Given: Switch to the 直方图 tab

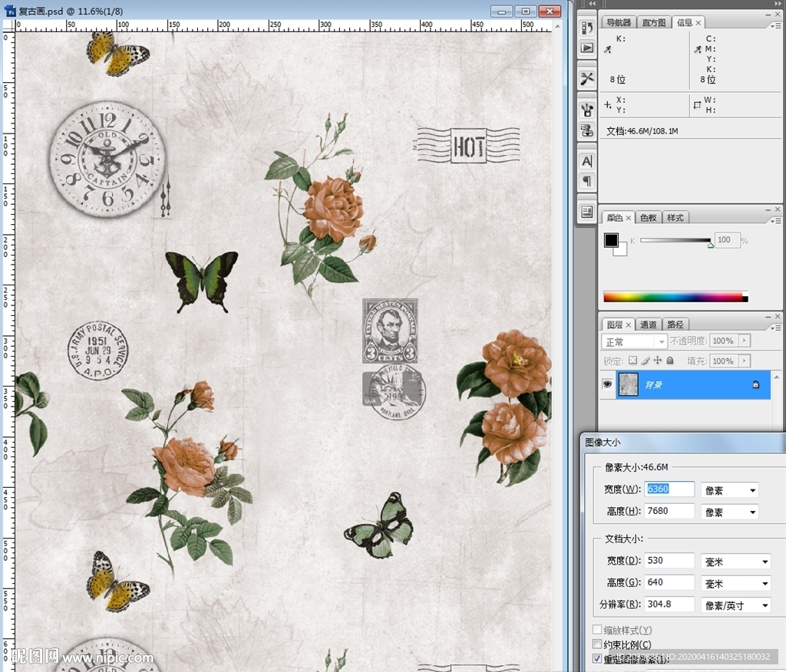Looking at the screenshot, I should (x=655, y=23).
